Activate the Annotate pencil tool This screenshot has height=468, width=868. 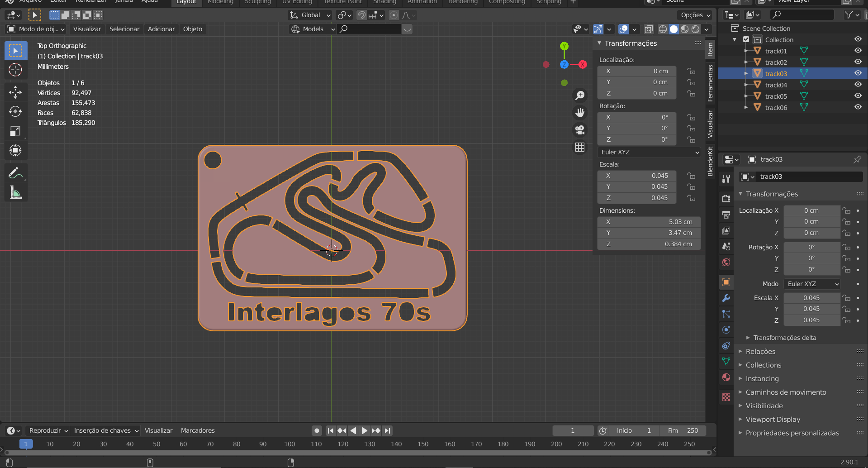coord(15,173)
